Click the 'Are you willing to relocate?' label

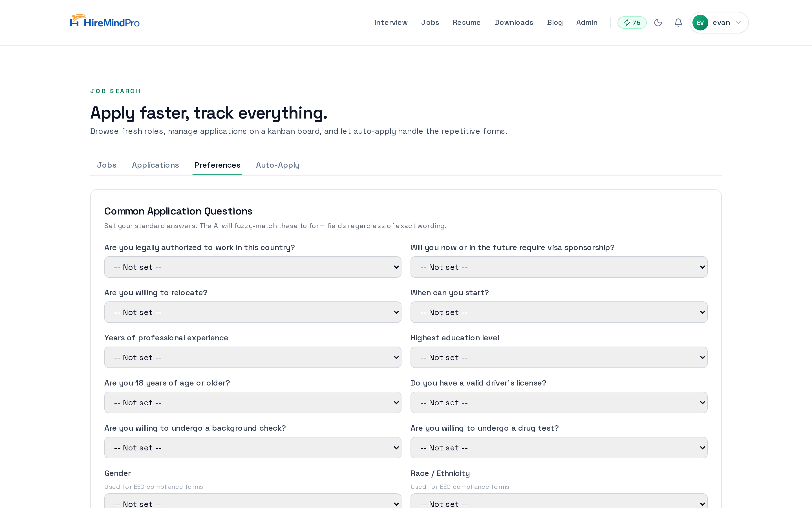point(156,293)
